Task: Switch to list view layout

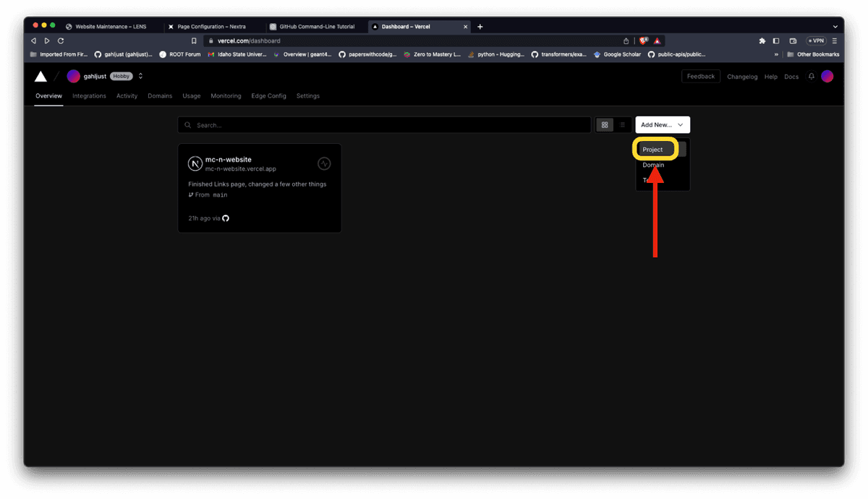Action: pyautogui.click(x=622, y=125)
